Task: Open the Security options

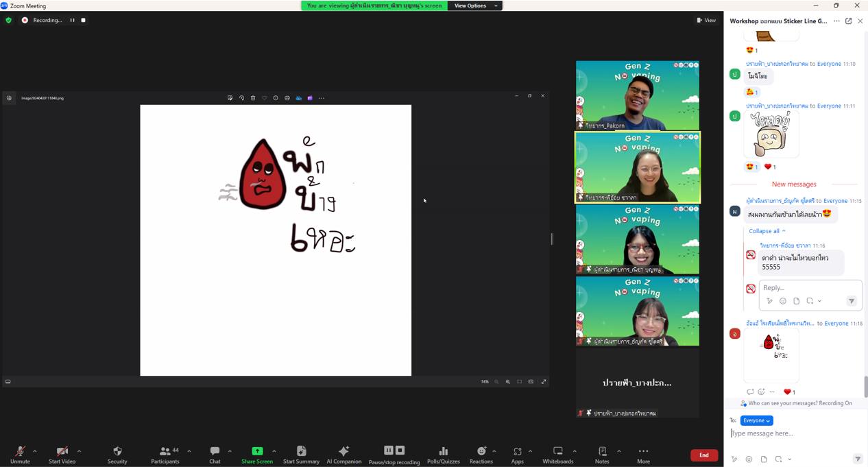Action: (x=117, y=454)
